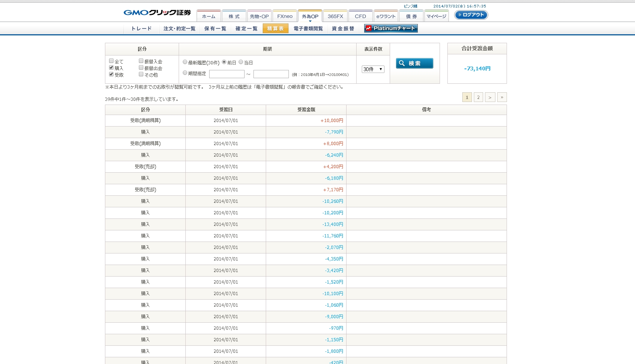
Task: Open the 365FX tab
Action: [x=335, y=16]
